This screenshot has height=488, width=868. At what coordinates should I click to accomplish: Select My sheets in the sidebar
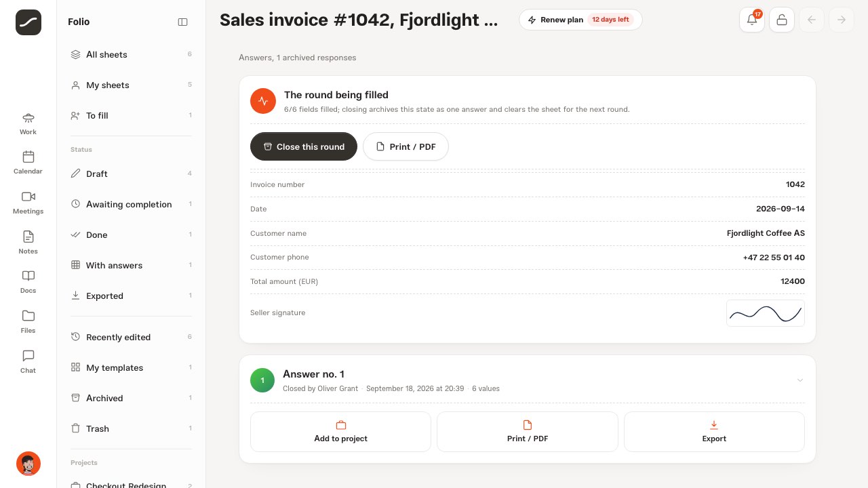coord(131,85)
